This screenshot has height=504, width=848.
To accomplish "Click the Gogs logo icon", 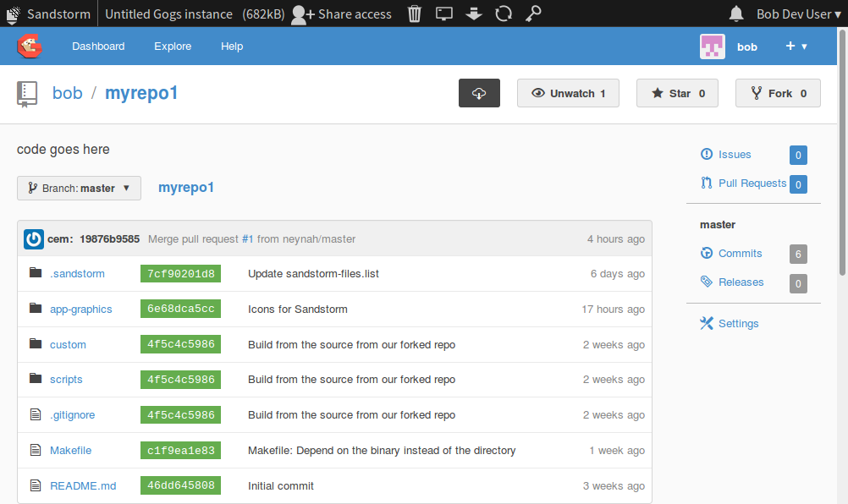I will click(30, 46).
